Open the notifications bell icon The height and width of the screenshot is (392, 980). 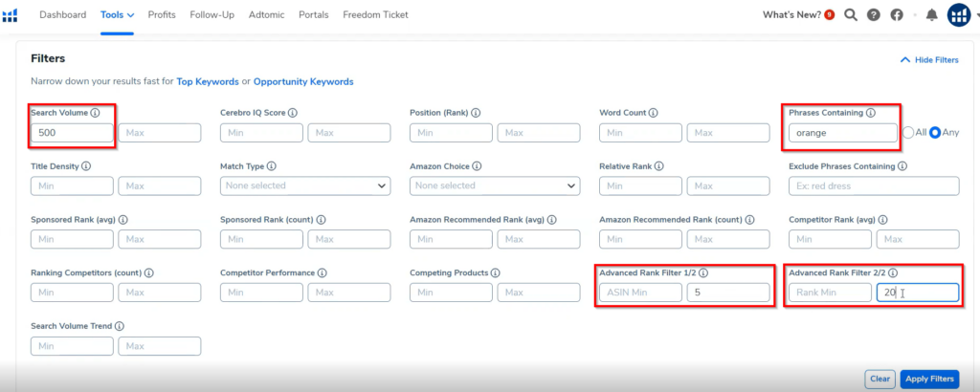(932, 15)
